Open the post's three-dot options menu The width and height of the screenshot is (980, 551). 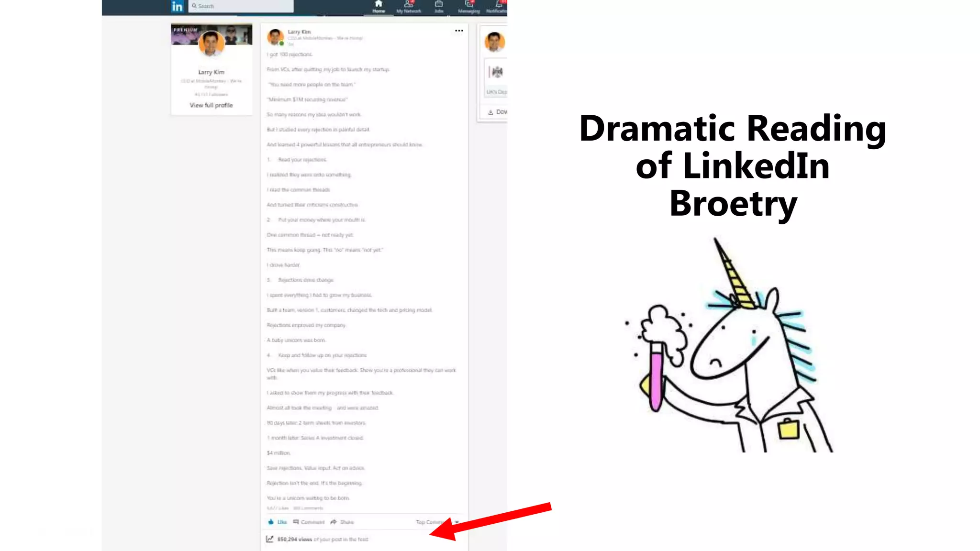pos(459,31)
